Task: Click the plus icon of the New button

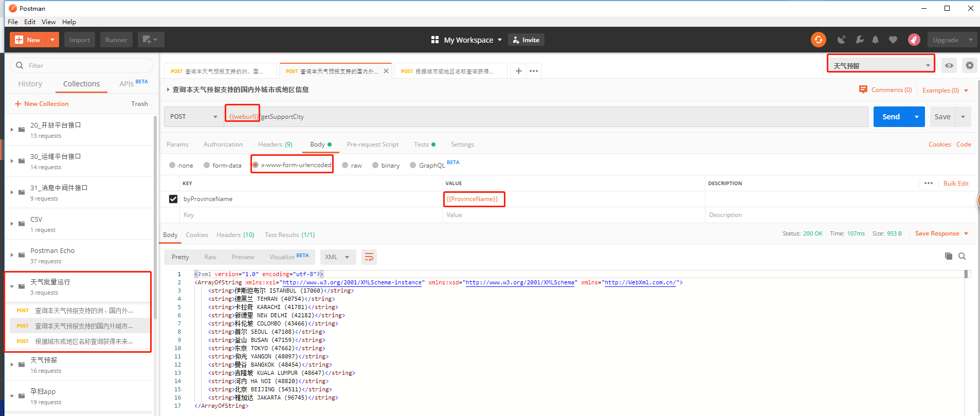Action: pos(20,40)
